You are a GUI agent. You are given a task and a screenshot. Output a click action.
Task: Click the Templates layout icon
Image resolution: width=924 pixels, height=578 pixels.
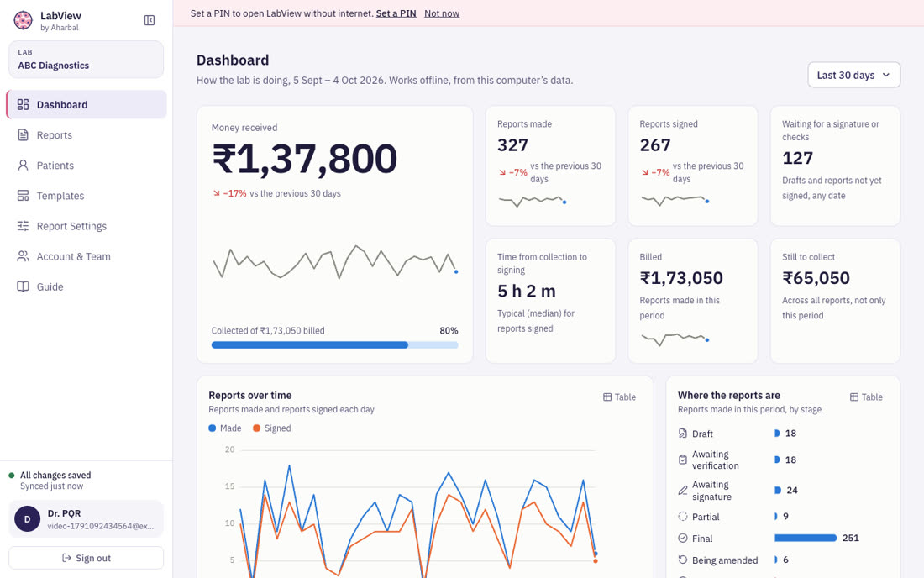pos(23,196)
